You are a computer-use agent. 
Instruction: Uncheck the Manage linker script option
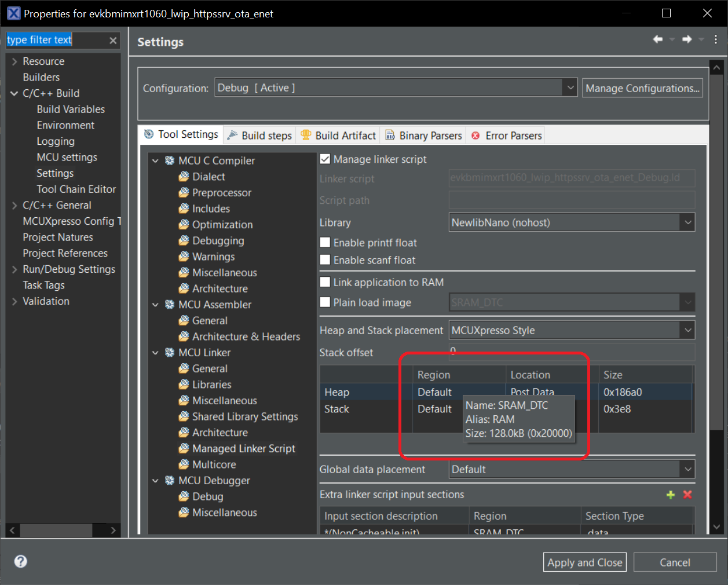point(325,159)
